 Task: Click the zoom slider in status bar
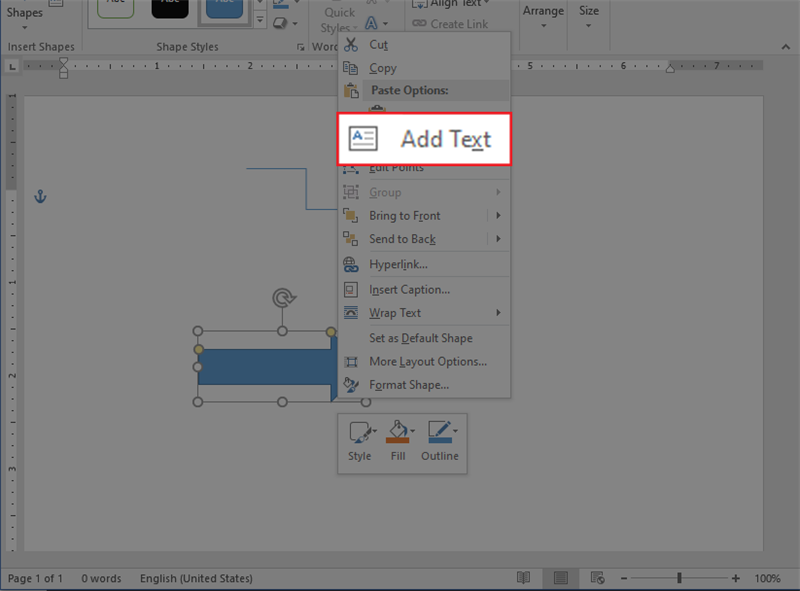[680, 578]
